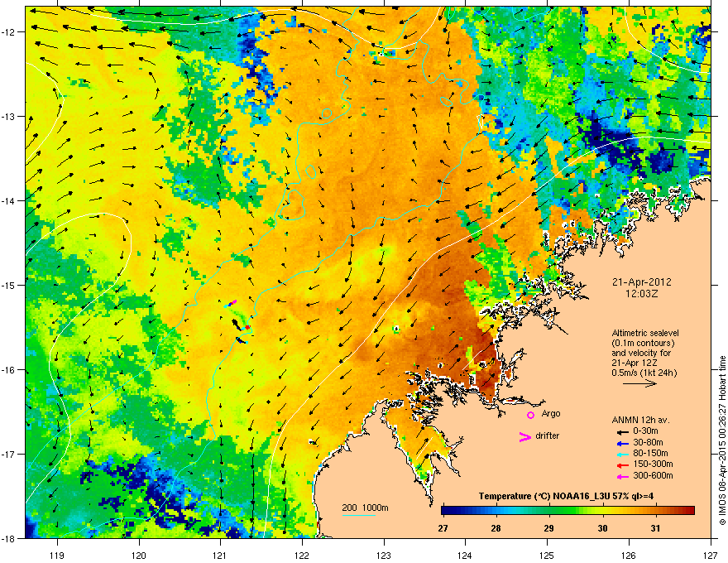Click the ANMN 12h av. legend heading
Screen dimensions: 728x563
[x=640, y=420]
